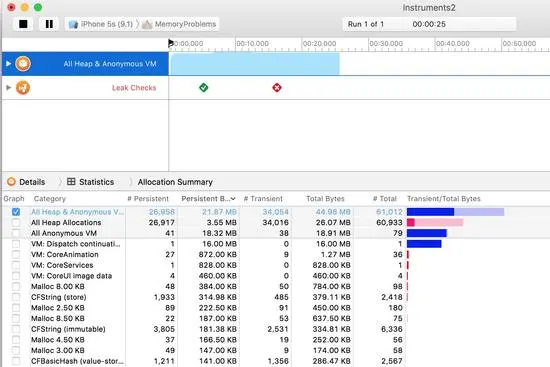Image resolution: width=550 pixels, height=367 pixels.
Task: Open the Details navigation item
Action: (32, 182)
